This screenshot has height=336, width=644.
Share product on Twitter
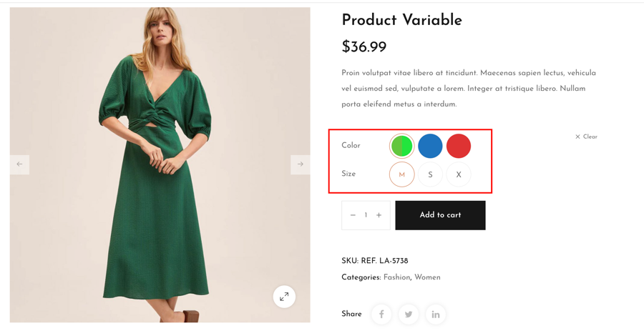tap(409, 314)
